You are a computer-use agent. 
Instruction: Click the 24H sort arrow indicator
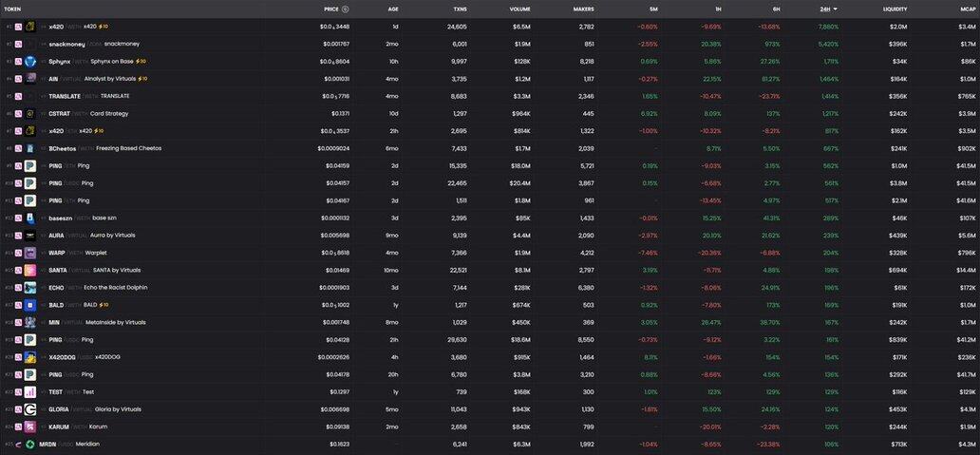pos(835,9)
